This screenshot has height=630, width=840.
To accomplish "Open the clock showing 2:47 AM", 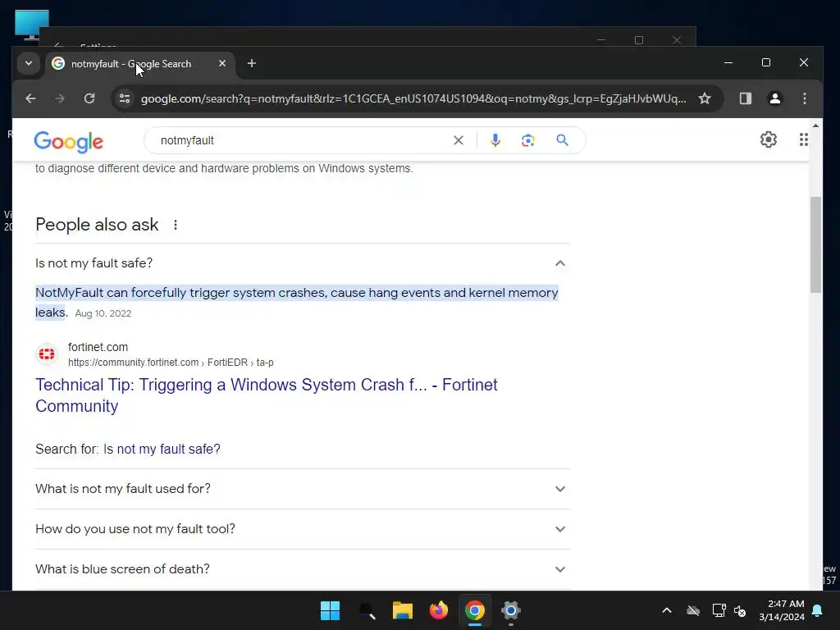I will pos(782,610).
